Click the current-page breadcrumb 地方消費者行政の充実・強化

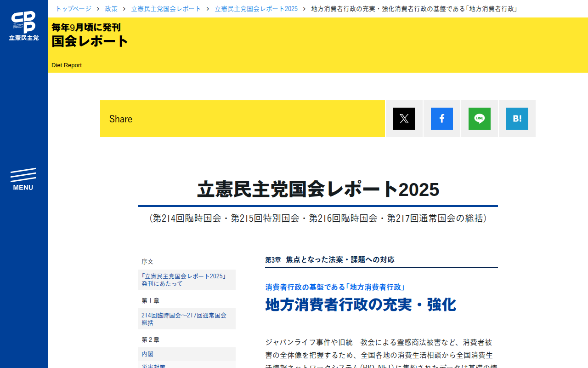414,9
